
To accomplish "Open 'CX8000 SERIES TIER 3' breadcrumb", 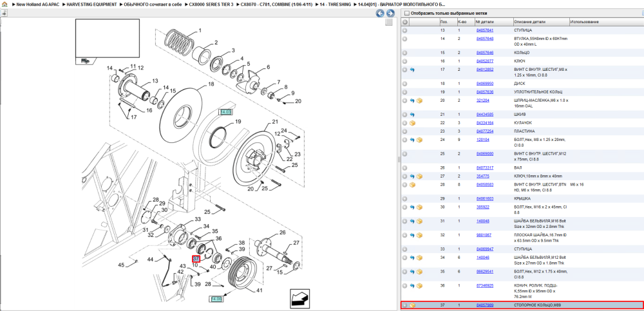I will click(x=211, y=4).
